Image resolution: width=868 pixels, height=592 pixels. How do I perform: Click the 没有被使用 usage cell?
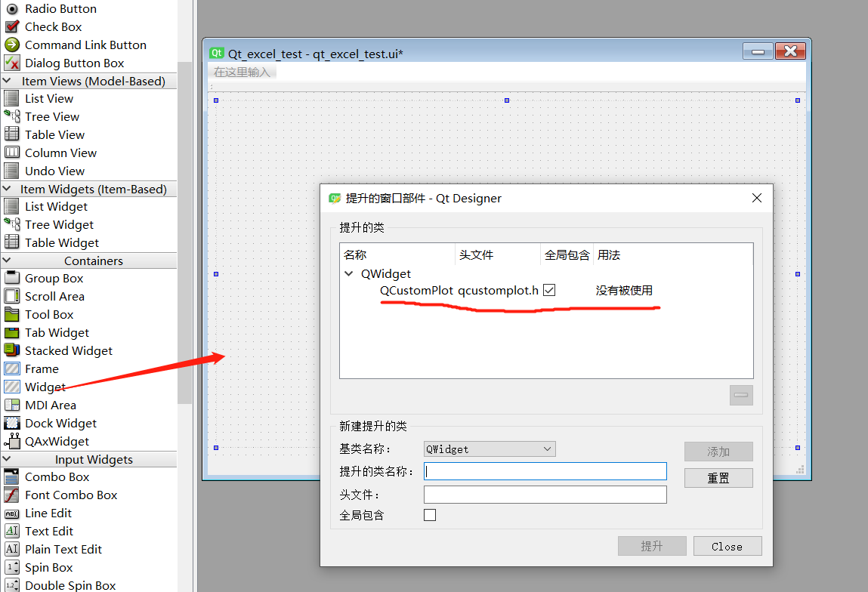(624, 291)
